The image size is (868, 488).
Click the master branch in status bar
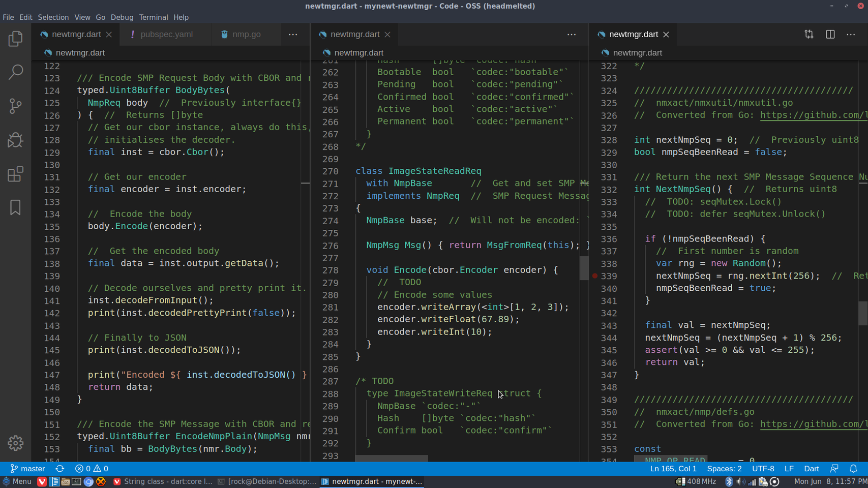(28, 469)
